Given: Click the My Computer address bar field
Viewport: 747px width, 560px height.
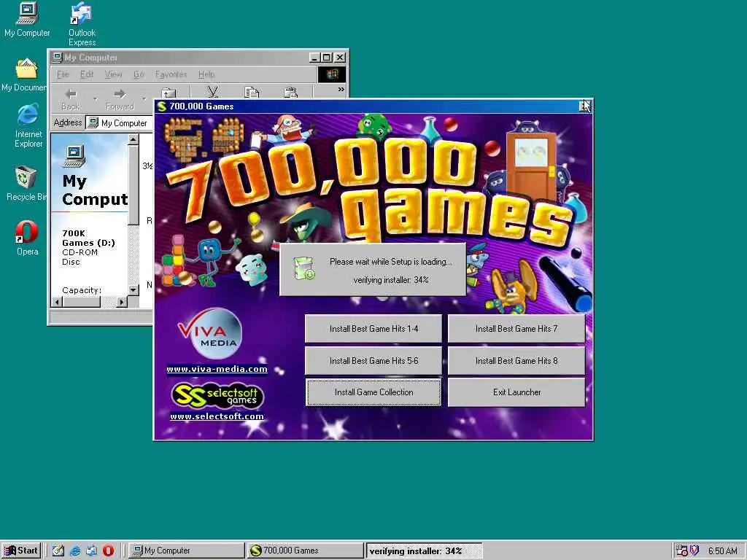Looking at the screenshot, I should (x=119, y=122).
